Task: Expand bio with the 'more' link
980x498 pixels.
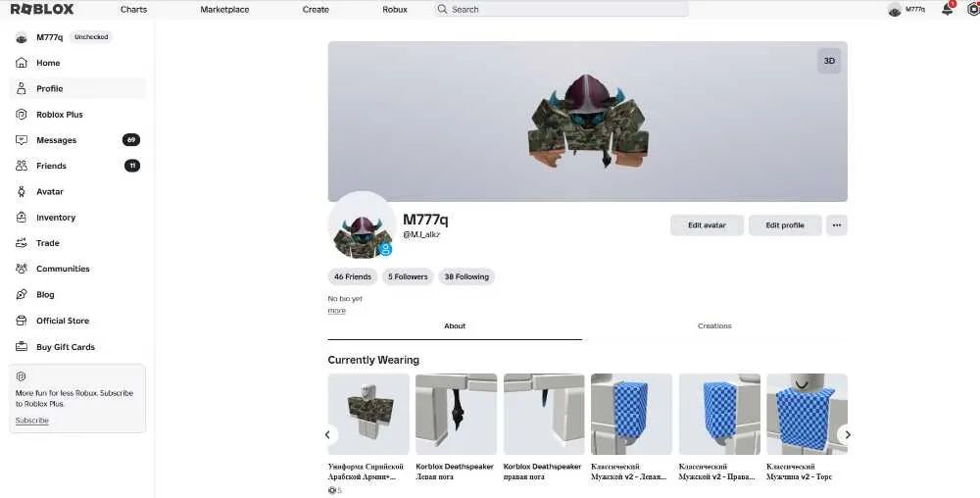Action: [x=336, y=311]
